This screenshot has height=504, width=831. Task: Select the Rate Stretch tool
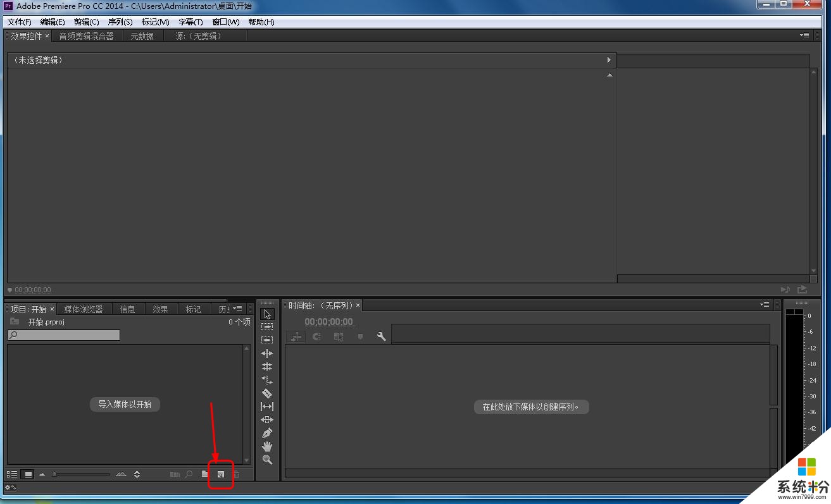(x=267, y=380)
